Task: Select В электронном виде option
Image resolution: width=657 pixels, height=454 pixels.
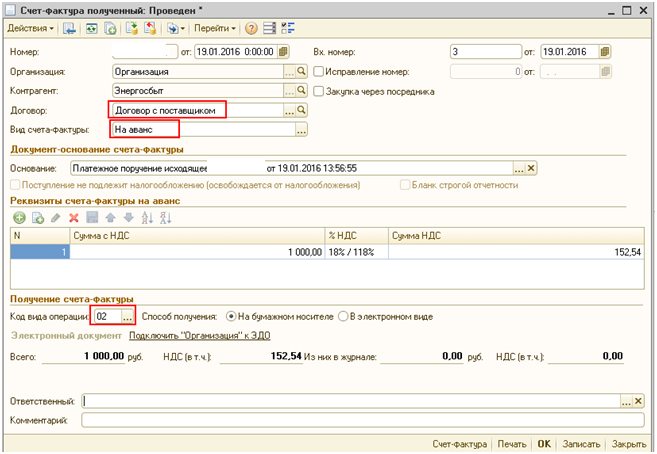Action: (343, 317)
